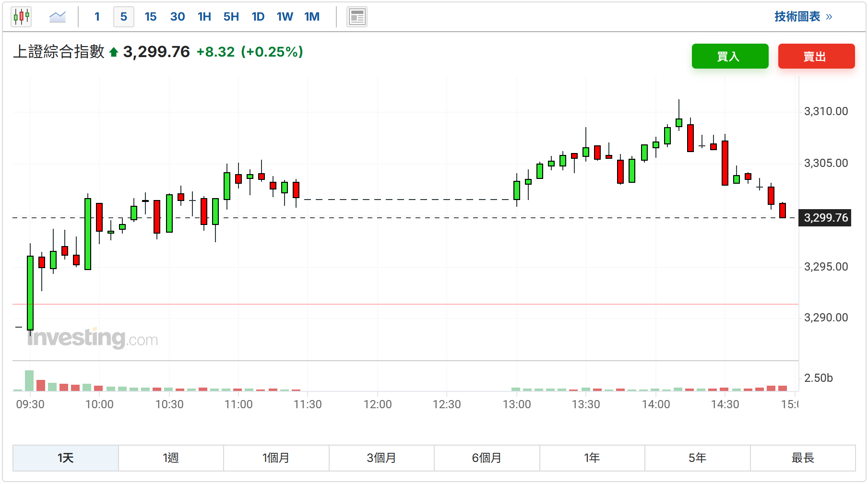Viewport: 868px width, 484px height.
Task: Switch to candlestick chart type icon
Action: coord(22,17)
